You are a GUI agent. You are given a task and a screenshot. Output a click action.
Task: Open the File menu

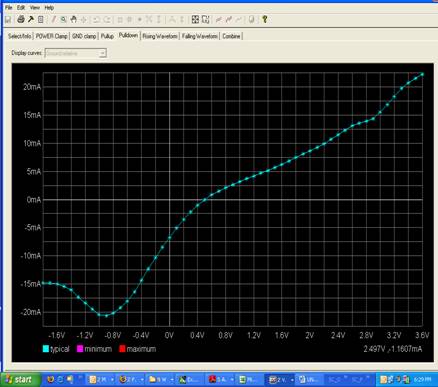pyautogui.click(x=9, y=7)
